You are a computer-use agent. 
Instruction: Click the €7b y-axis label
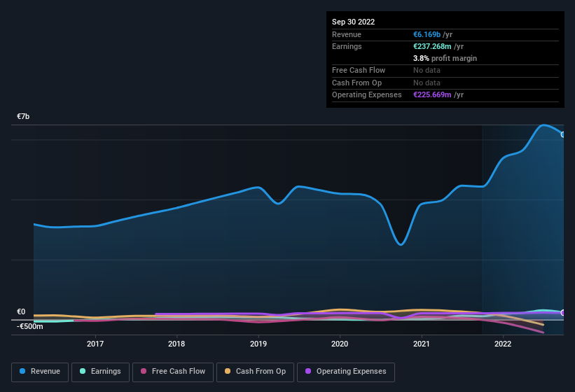tap(23, 116)
